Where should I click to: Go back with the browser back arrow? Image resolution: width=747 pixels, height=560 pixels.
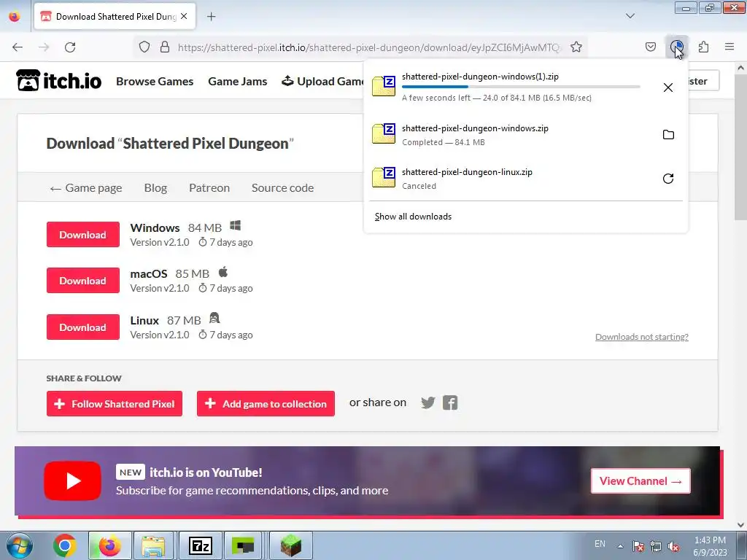coord(18,47)
